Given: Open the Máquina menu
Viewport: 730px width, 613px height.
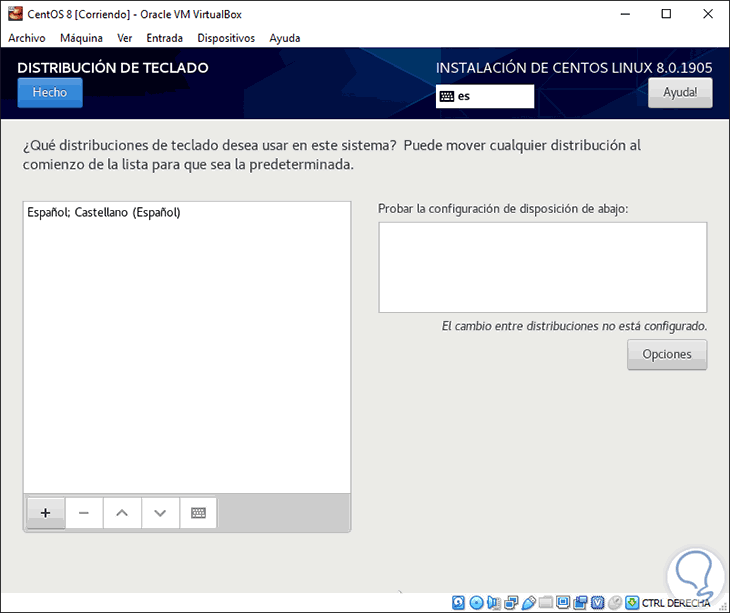Looking at the screenshot, I should point(81,38).
